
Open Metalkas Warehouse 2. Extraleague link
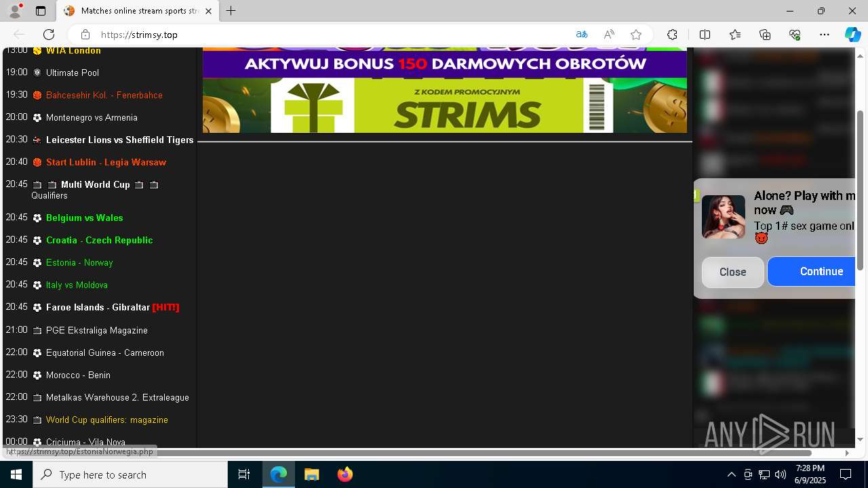pyautogui.click(x=117, y=397)
